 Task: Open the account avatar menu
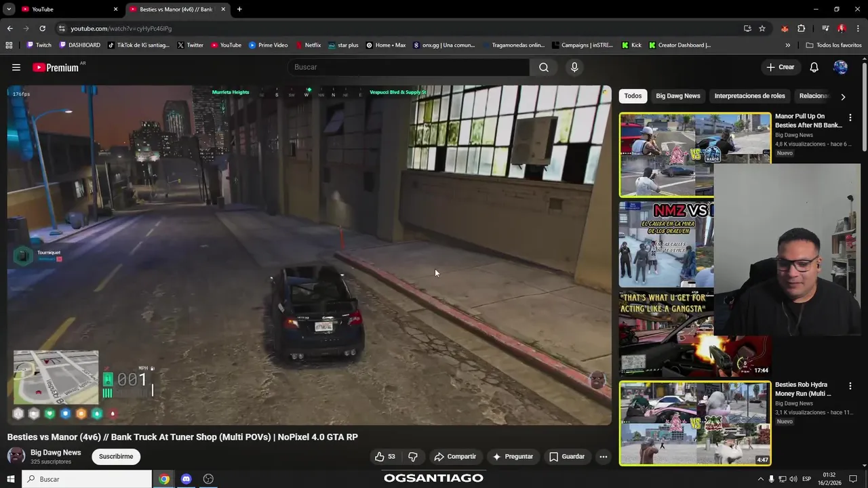(840, 67)
